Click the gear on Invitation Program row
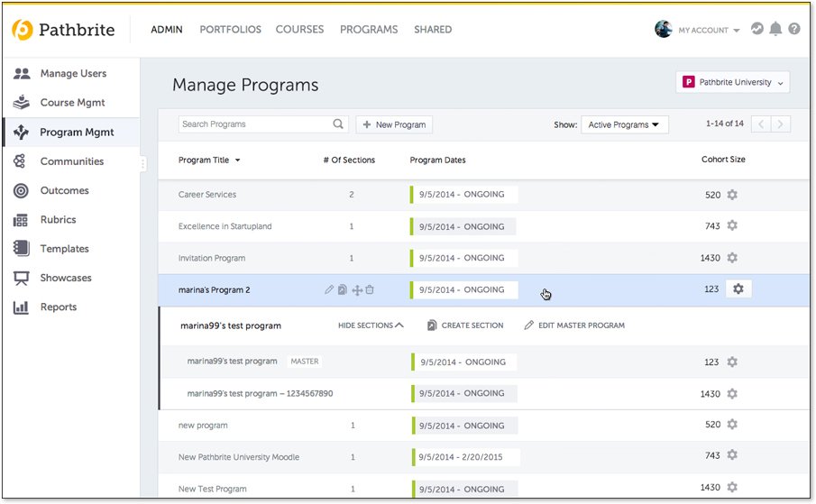 point(732,258)
